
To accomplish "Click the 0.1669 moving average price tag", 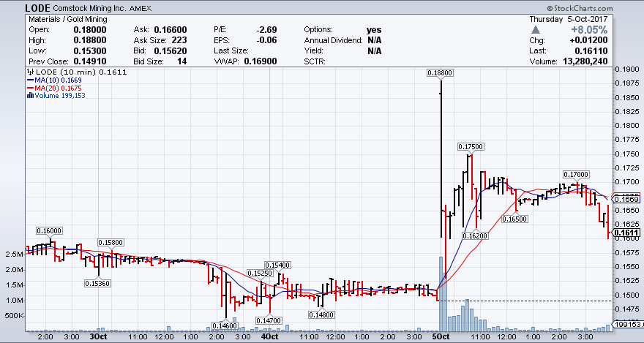I will point(627,199).
